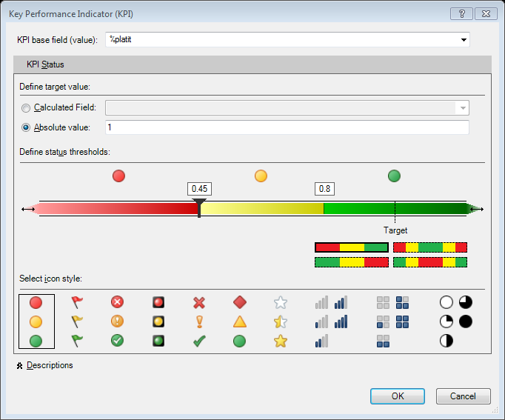Pick the stars rating icon style
505x420 pixels.
281,321
